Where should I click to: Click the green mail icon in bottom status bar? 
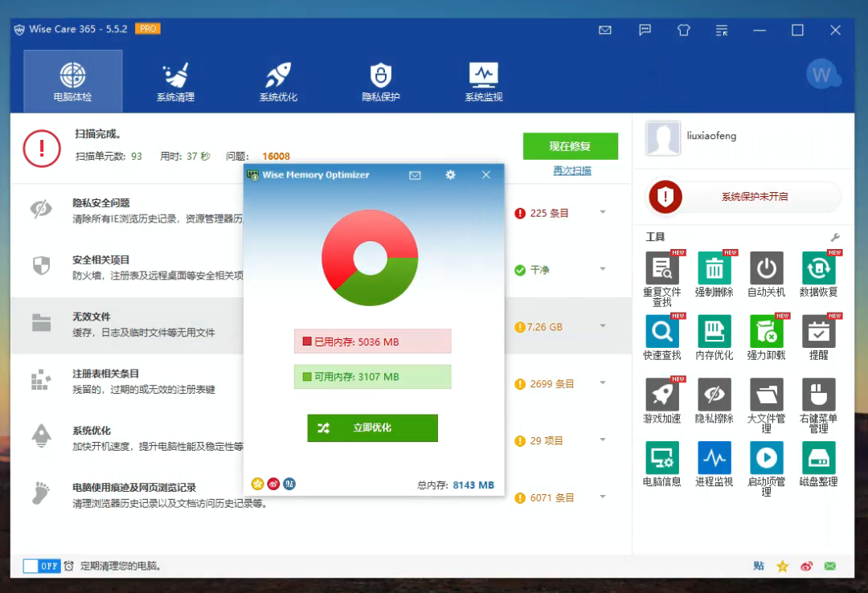[x=829, y=566]
